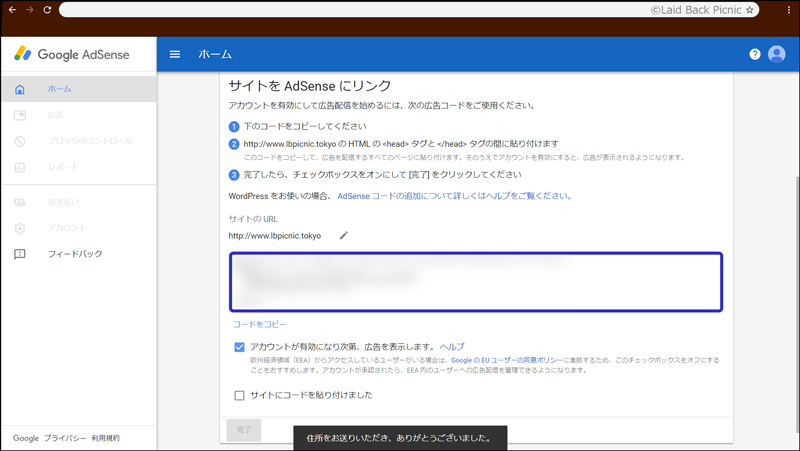Click the 完了 button
The height and width of the screenshot is (451, 800).
pos(244,430)
